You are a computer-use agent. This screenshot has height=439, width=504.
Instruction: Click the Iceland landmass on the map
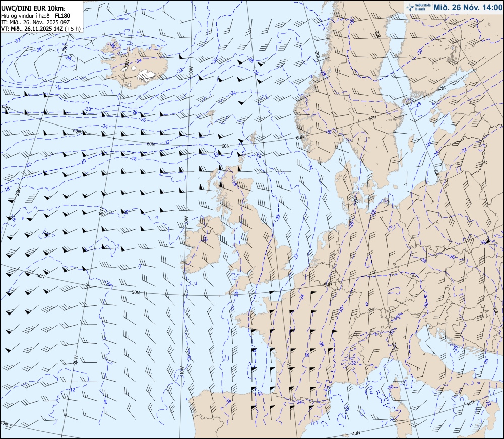(135, 65)
